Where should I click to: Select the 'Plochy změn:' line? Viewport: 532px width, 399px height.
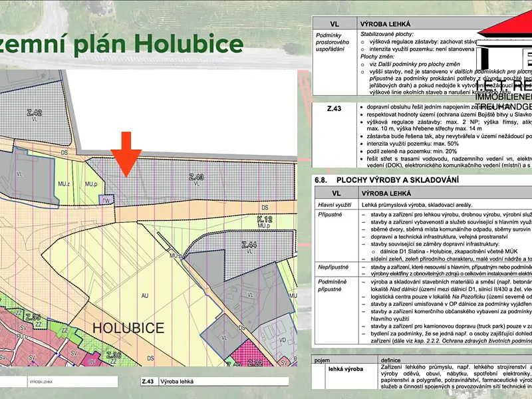(x=377, y=57)
